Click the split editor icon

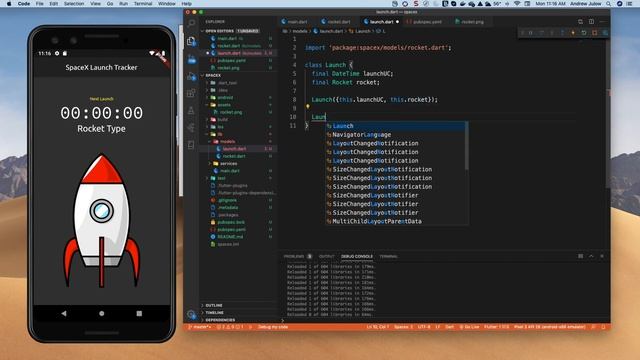591,22
